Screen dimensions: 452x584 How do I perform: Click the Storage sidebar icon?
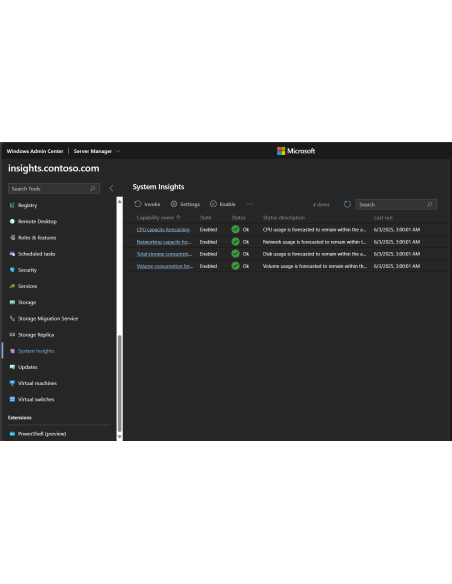click(12, 302)
